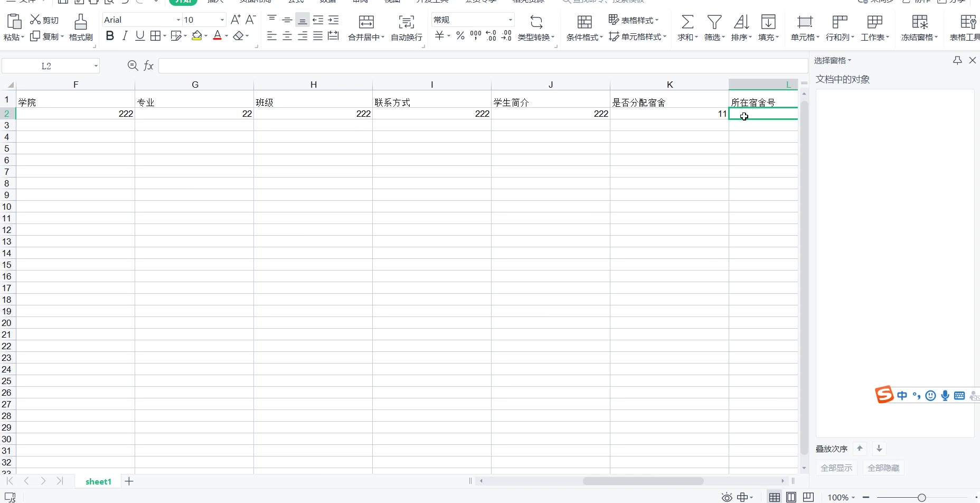The width and height of the screenshot is (980, 503).
Task: Click the magnifier icon beside fx
Action: coord(133,66)
